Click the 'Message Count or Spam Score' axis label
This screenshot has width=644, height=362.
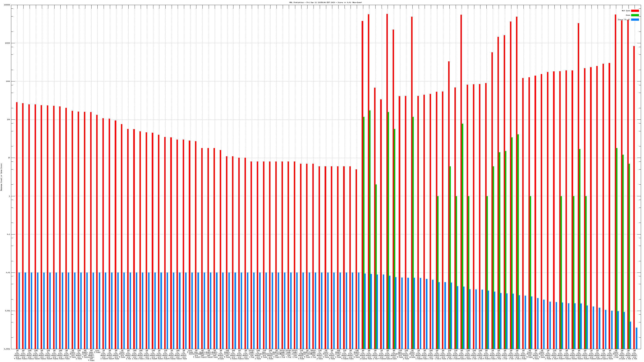[1, 177]
